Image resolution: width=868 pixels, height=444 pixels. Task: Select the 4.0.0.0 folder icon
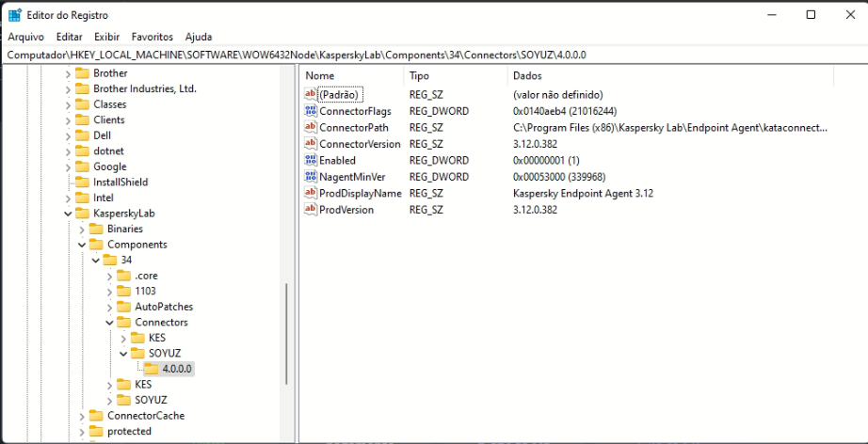coord(152,369)
